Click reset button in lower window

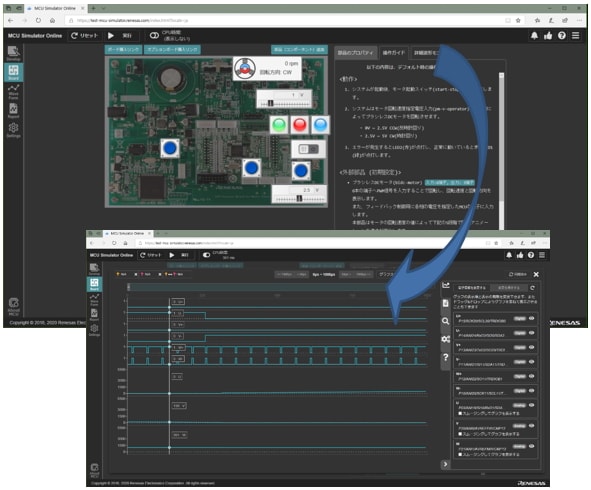150,255
